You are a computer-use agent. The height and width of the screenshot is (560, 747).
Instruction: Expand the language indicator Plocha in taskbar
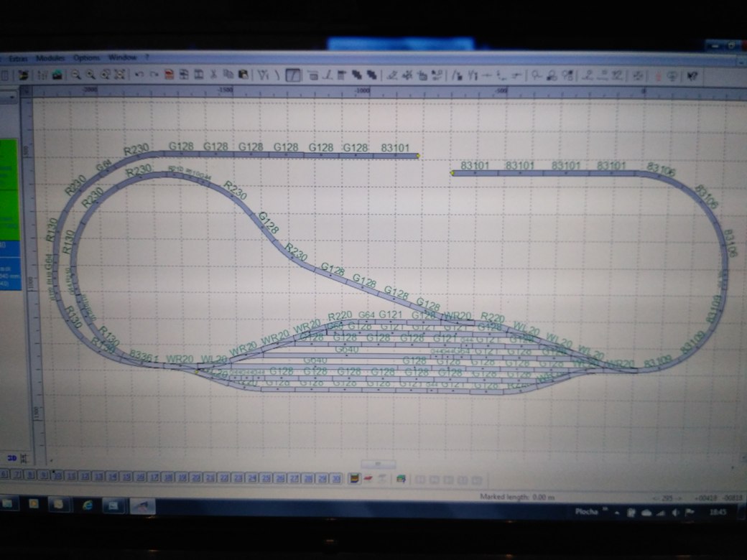pyautogui.click(x=588, y=512)
